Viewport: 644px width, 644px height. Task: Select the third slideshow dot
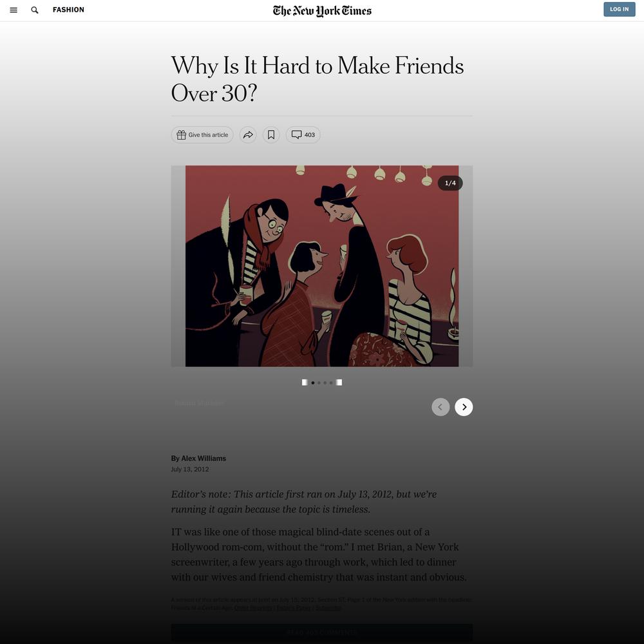click(325, 383)
